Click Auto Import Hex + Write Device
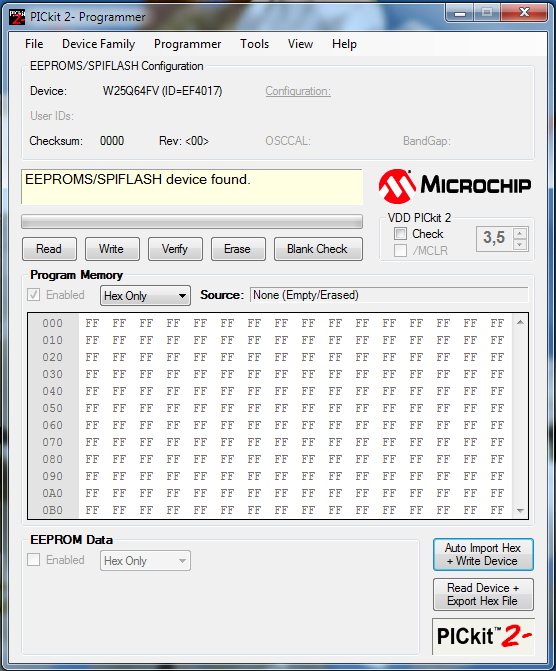 coord(483,555)
